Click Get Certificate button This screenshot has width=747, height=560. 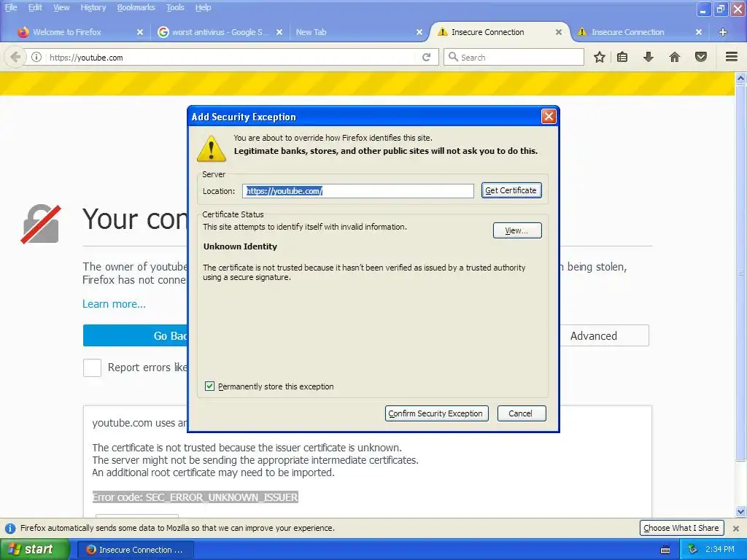click(x=511, y=190)
